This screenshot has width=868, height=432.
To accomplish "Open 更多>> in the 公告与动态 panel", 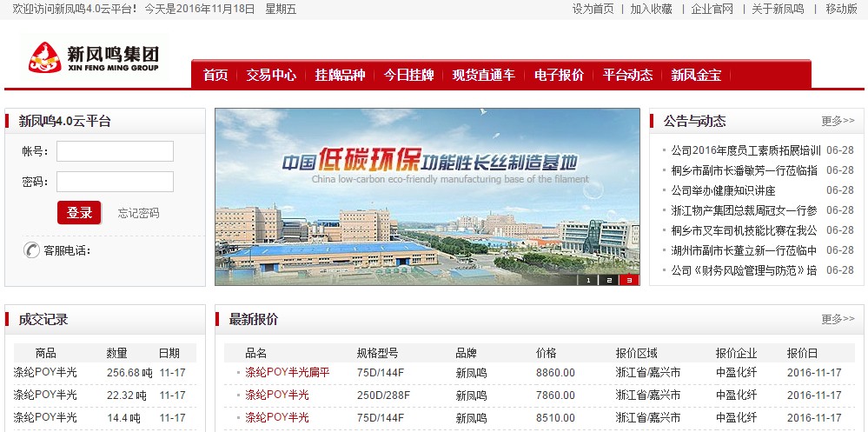I will (838, 121).
